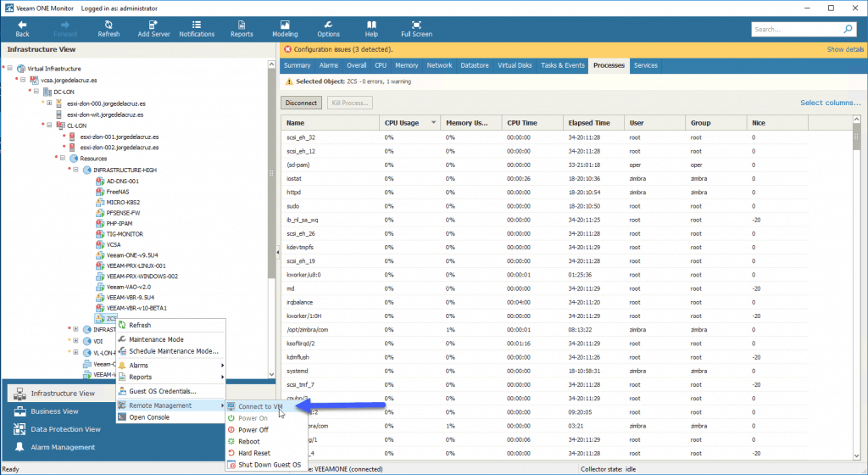Choose Schedule Maintenance Mode... entry

click(x=173, y=351)
